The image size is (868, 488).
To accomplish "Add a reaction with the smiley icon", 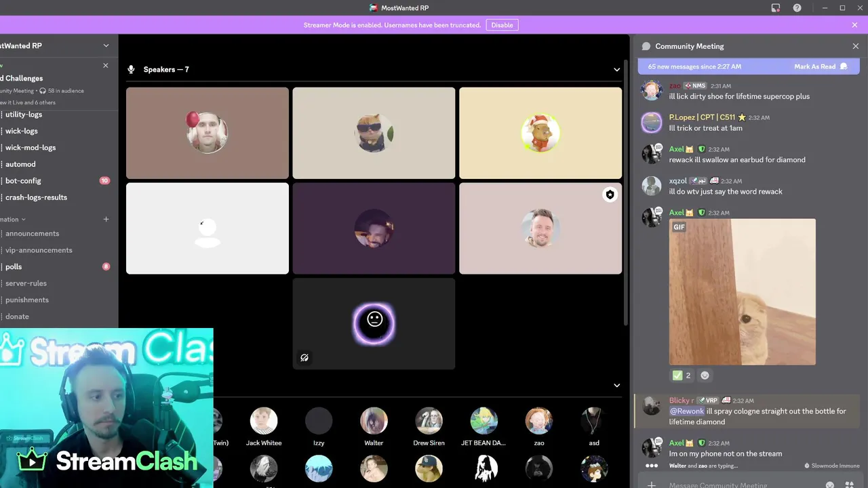I will click(x=705, y=375).
